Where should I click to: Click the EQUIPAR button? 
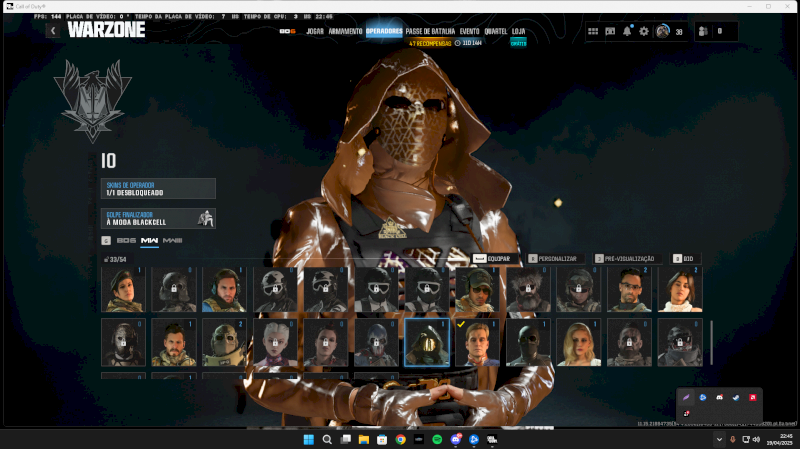coord(492,259)
